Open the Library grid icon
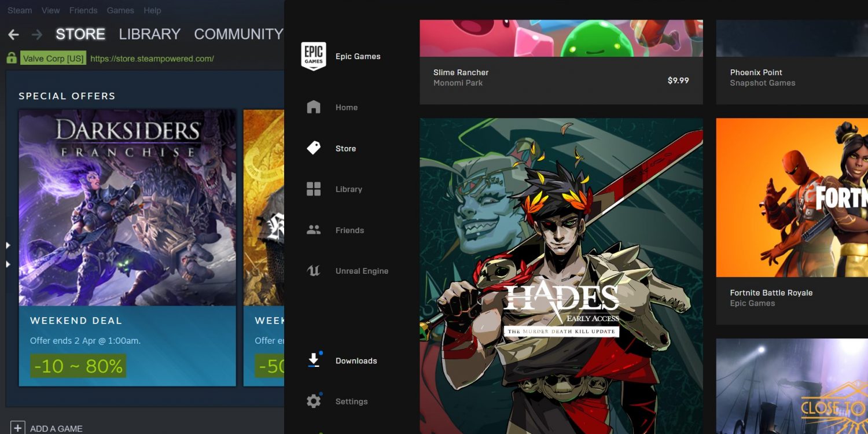Screen dimensions: 868x434 coord(314,189)
